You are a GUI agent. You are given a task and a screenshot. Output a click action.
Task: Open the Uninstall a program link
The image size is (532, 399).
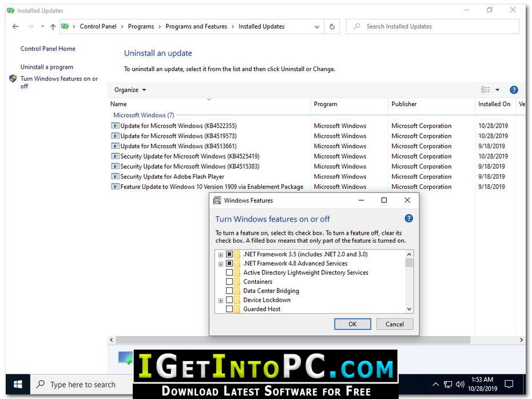click(46, 67)
